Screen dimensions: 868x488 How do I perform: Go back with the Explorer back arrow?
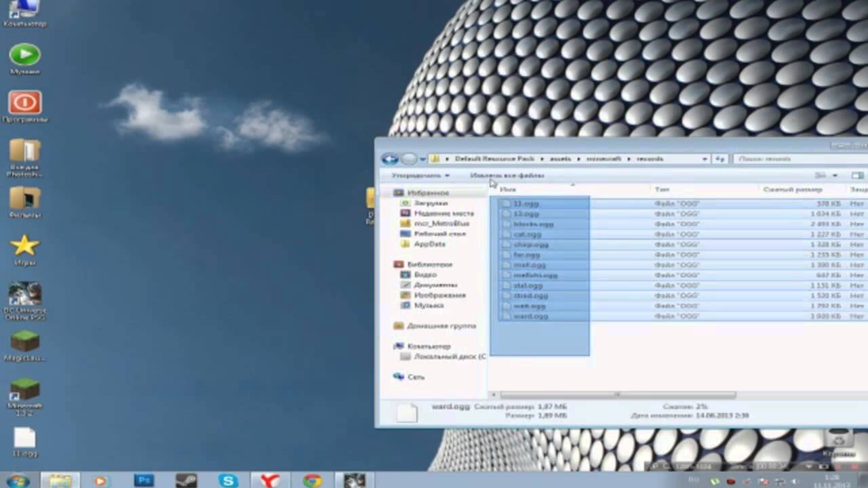[390, 159]
